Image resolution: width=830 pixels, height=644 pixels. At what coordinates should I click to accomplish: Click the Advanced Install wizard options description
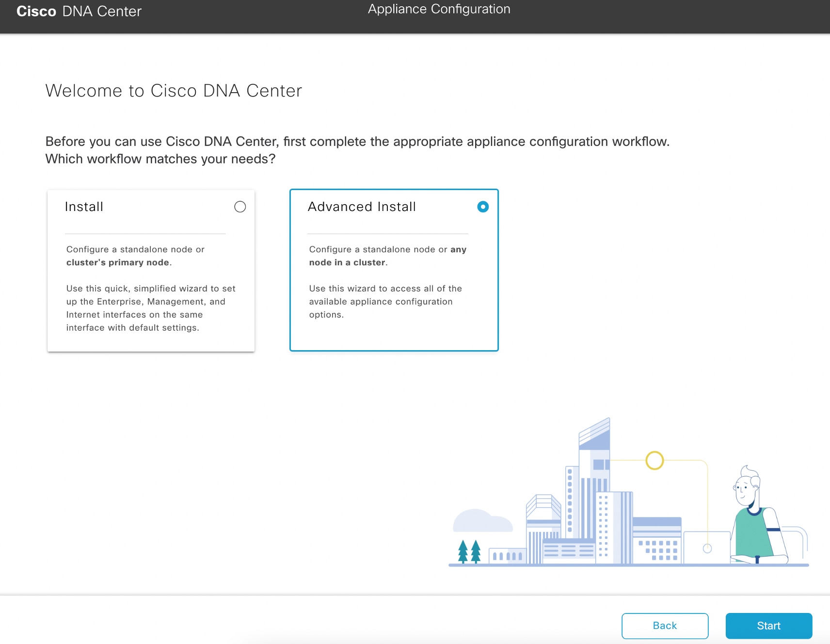pyautogui.click(x=385, y=302)
